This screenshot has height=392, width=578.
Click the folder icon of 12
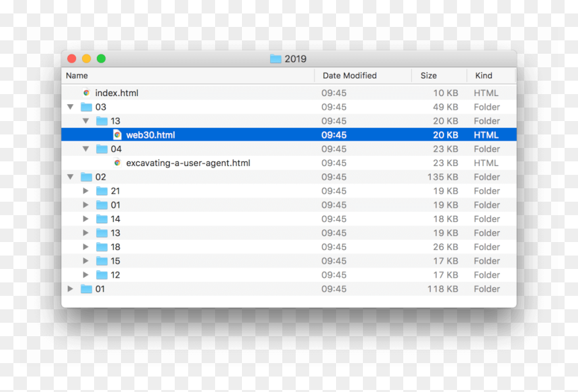point(101,275)
